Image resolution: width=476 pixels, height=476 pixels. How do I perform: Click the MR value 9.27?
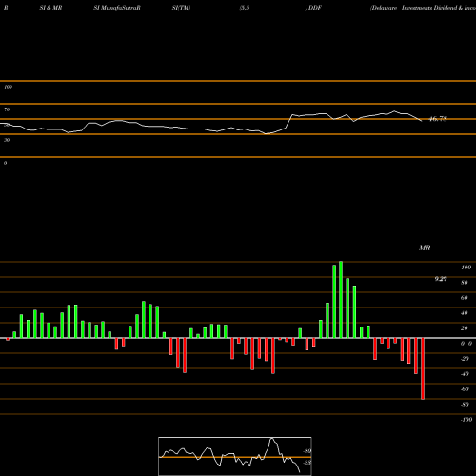click(x=441, y=279)
